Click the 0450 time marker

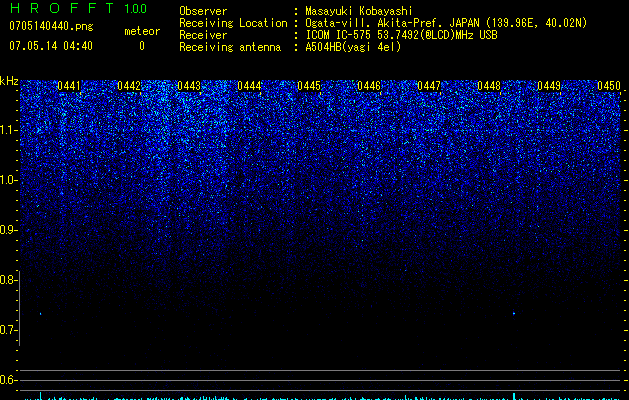609,86
